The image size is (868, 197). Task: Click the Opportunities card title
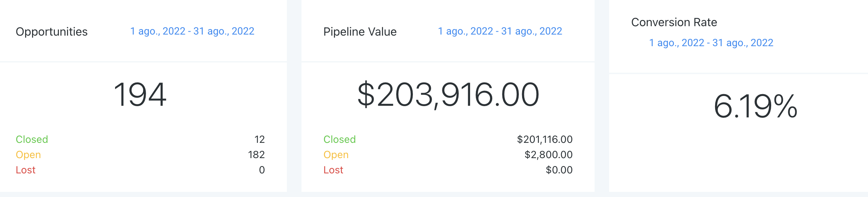(x=52, y=32)
